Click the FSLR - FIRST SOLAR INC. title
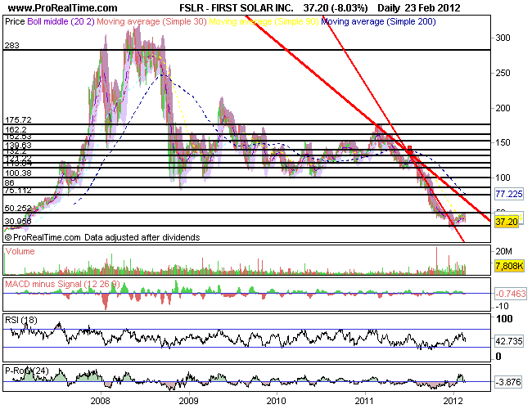This screenshot has height=409, width=532. pos(237,8)
